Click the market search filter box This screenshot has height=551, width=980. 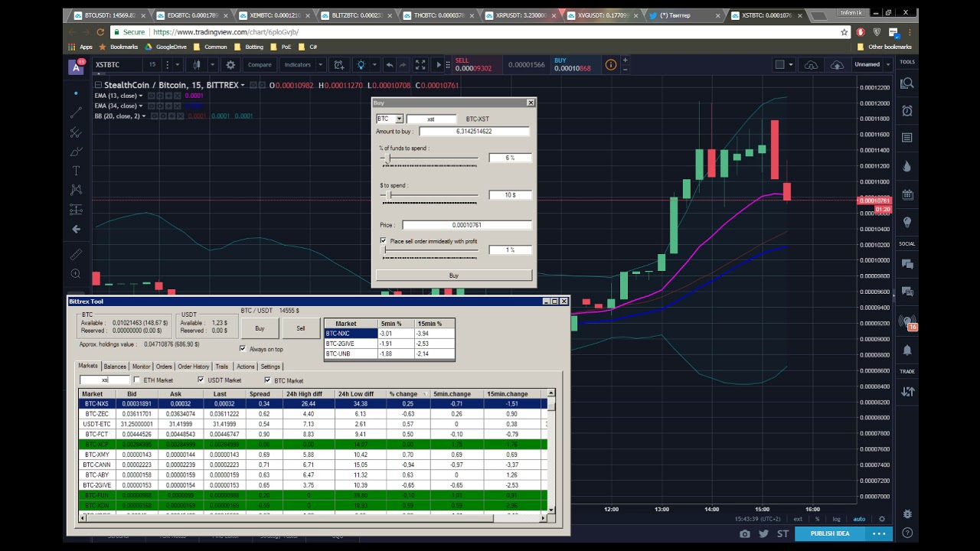click(x=104, y=380)
